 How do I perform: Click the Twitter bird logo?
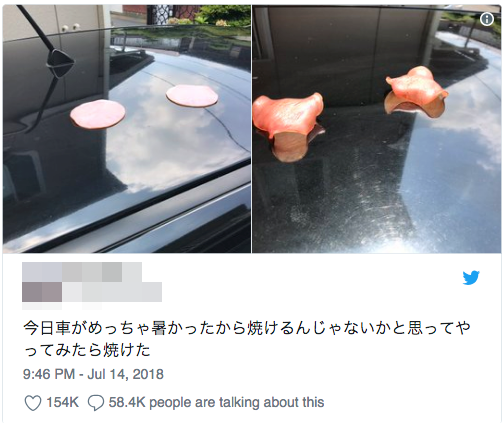pos(471,278)
